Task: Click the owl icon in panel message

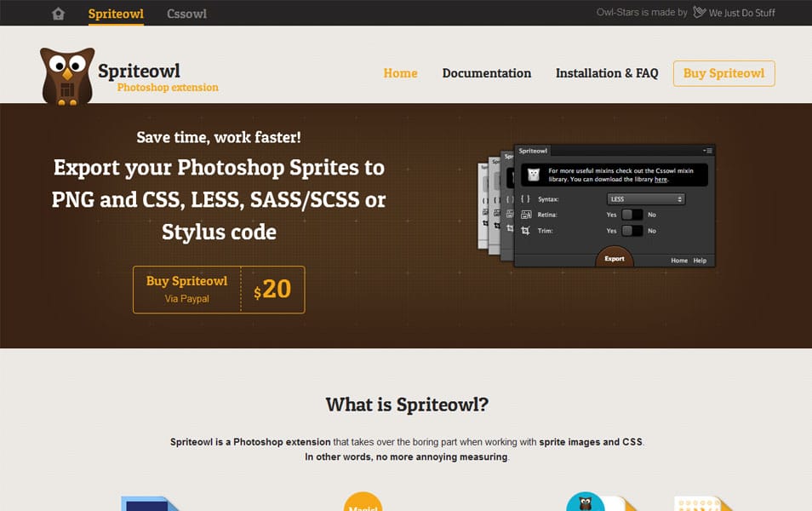Action: coord(534,175)
